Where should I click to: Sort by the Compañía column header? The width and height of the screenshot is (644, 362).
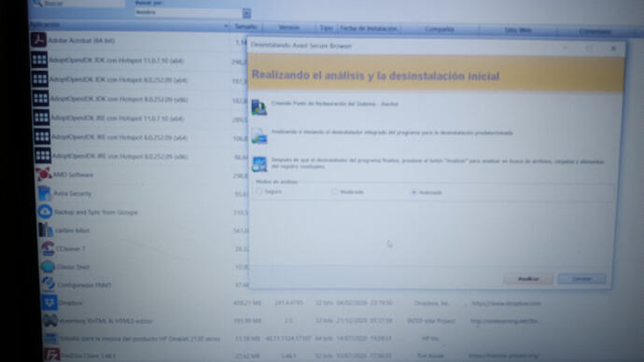pos(440,29)
